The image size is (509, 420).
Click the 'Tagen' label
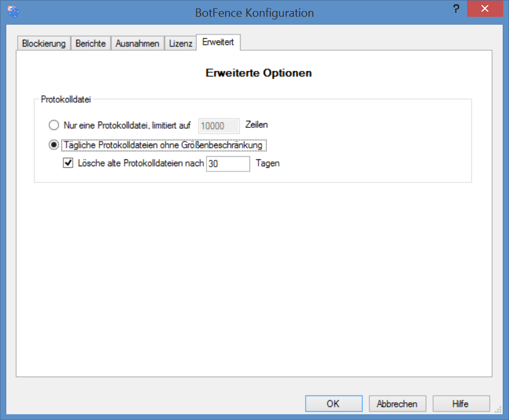267,163
